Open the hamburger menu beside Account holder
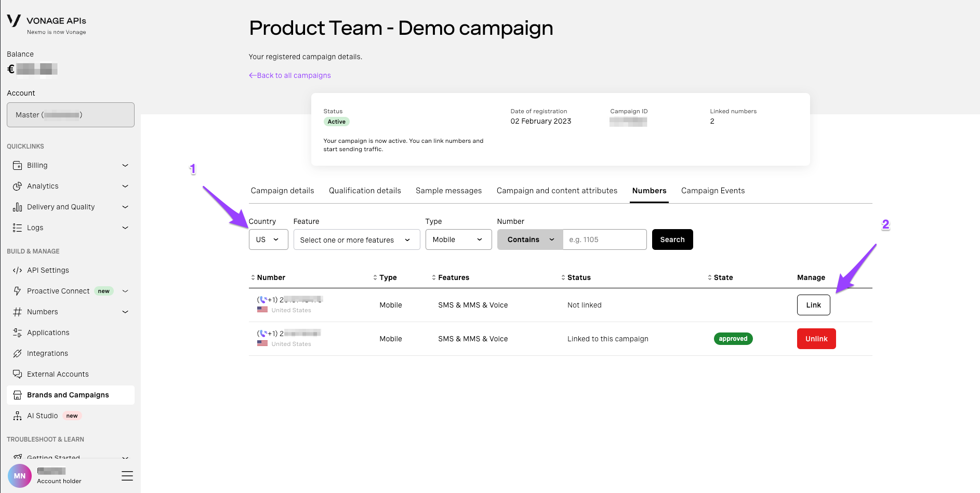 click(127, 476)
